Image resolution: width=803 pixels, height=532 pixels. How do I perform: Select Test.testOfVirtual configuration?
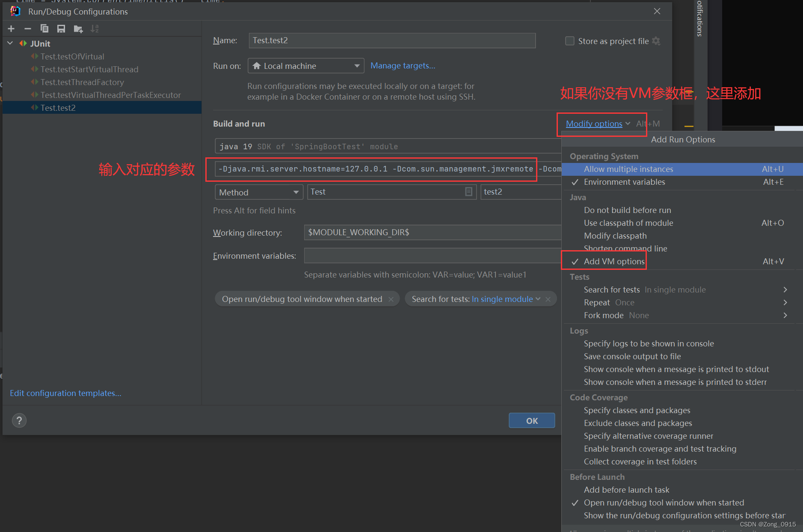[x=102, y=56]
